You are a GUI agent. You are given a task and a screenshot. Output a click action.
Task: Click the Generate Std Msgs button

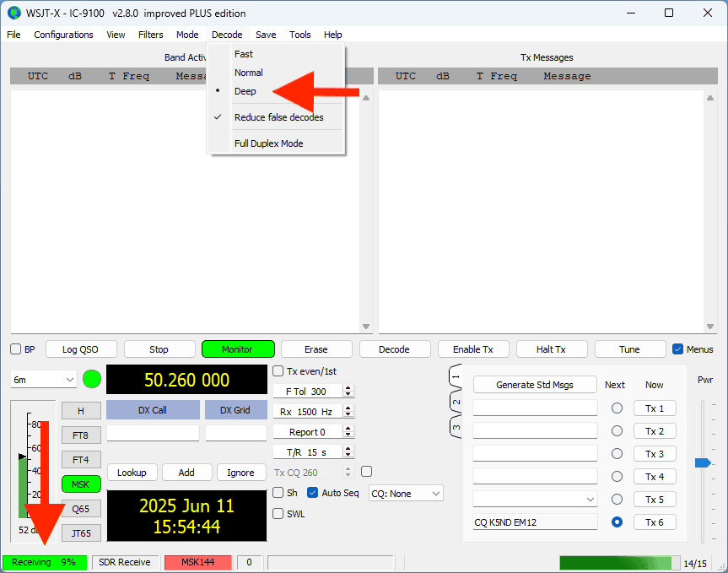[x=534, y=385]
